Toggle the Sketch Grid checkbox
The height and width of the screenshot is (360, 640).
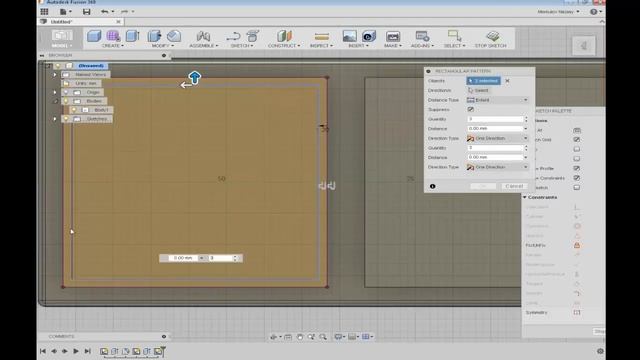pyautogui.click(x=577, y=140)
